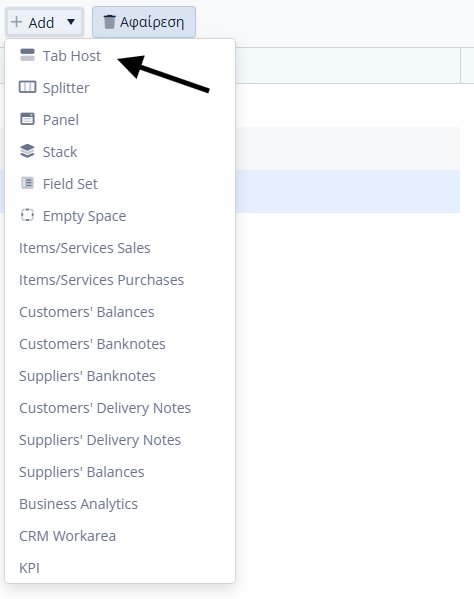Click the trash icon in Αφαίρεση
Screen dimensions: 474x599
tap(109, 22)
